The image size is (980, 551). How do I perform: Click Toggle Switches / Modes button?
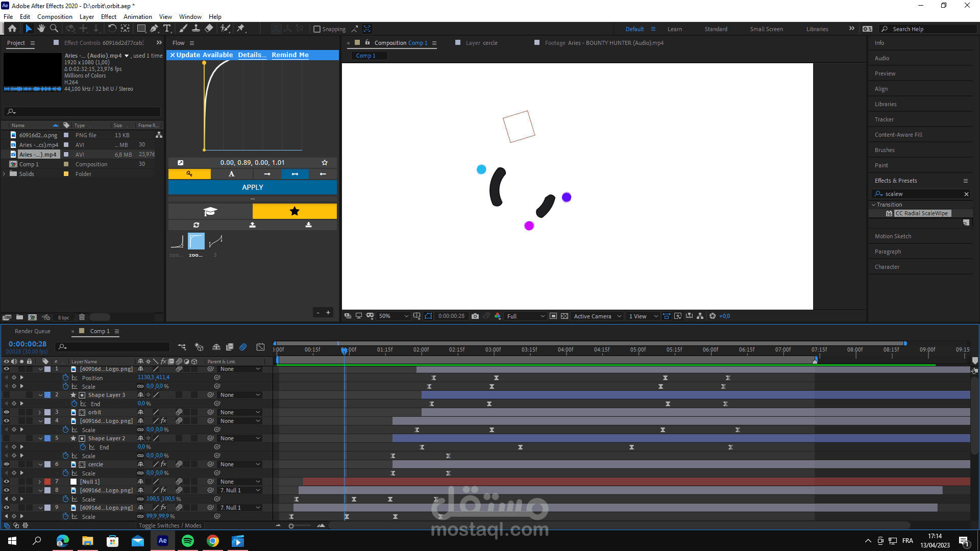(170, 525)
